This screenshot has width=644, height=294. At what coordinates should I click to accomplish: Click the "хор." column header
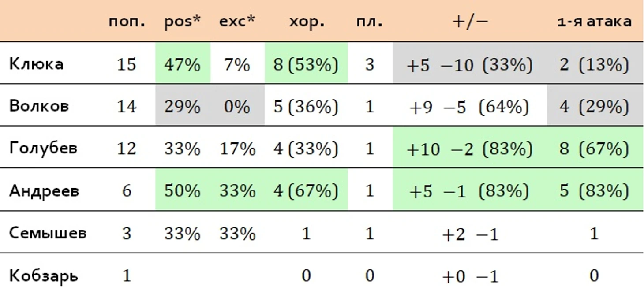pyautogui.click(x=306, y=22)
